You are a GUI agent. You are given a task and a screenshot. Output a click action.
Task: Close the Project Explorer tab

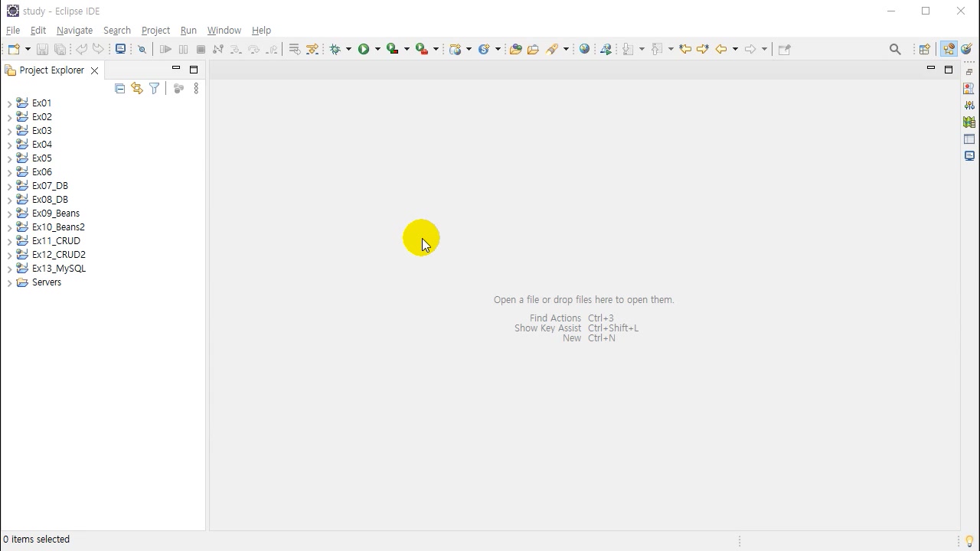point(94,70)
